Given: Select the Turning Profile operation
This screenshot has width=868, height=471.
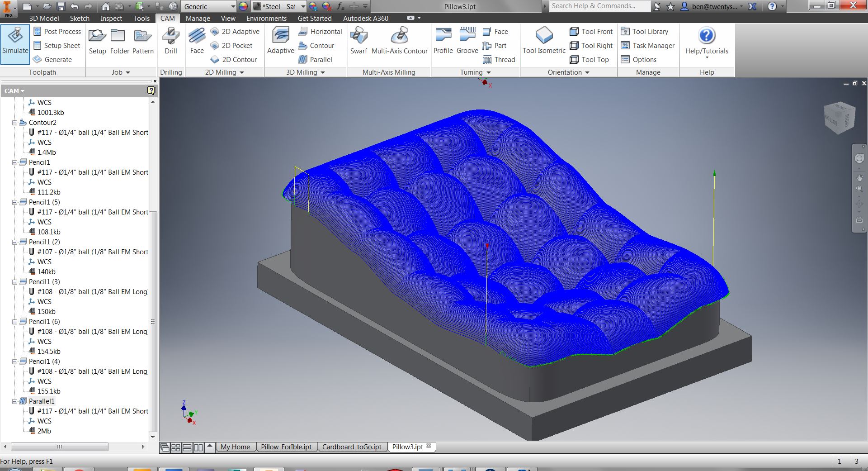Looking at the screenshot, I should pos(443,41).
